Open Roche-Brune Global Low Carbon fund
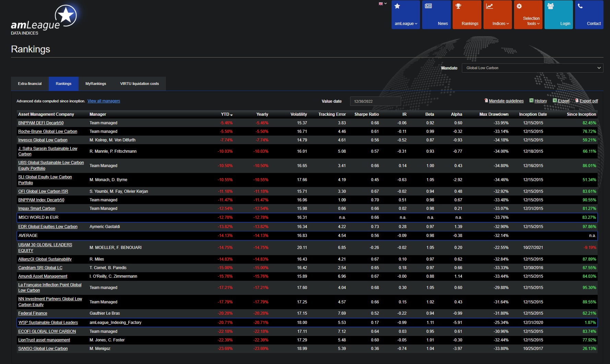The width and height of the screenshot is (610, 364). 48,131
